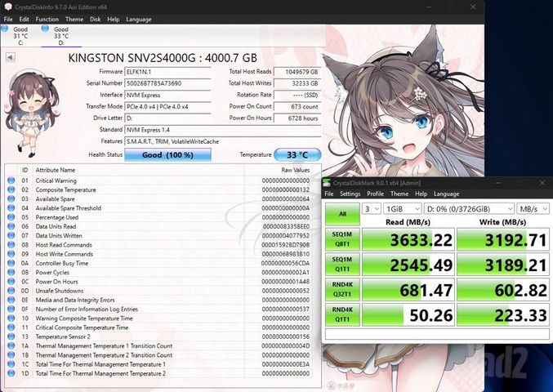Click the comment field below benchmark results
553x392 pixels.
point(437,334)
